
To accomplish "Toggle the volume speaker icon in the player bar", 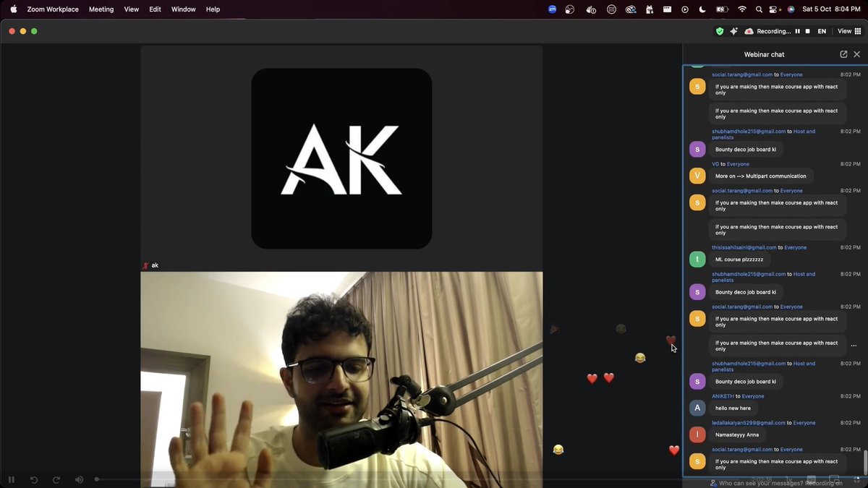I will point(79,479).
